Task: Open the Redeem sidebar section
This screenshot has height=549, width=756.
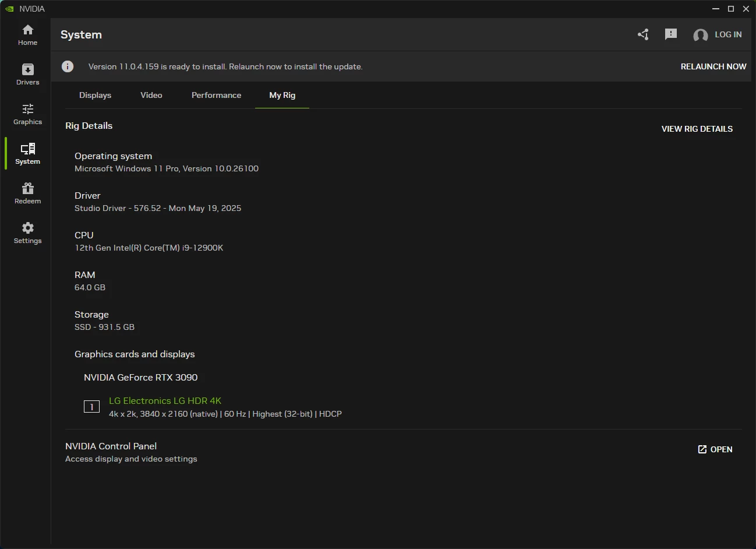Action: [x=27, y=193]
